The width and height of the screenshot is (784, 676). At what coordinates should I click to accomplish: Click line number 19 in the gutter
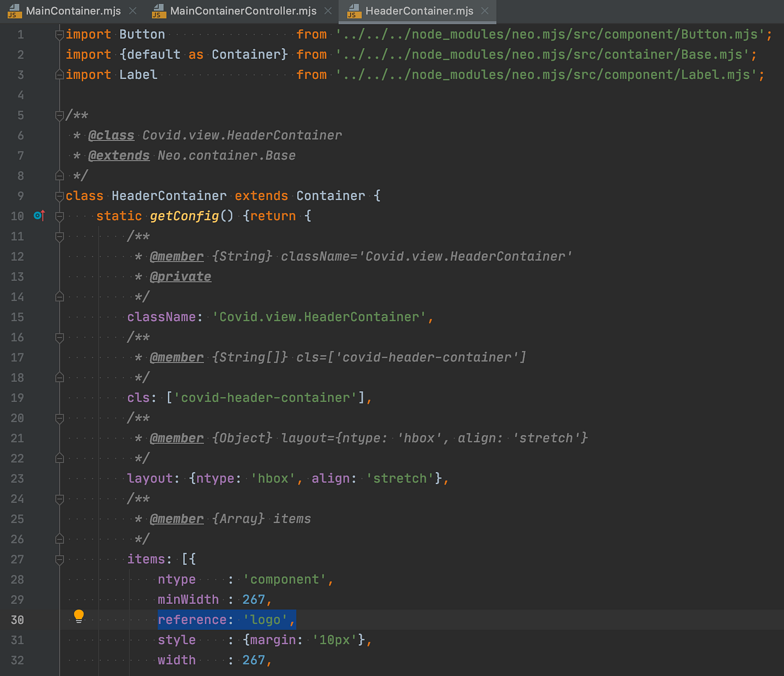[x=17, y=397]
